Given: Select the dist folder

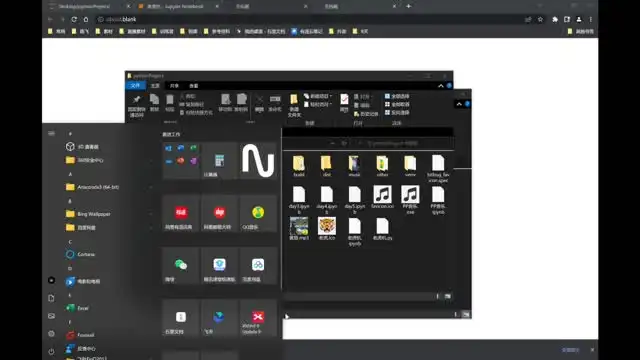Looking at the screenshot, I should (327, 166).
